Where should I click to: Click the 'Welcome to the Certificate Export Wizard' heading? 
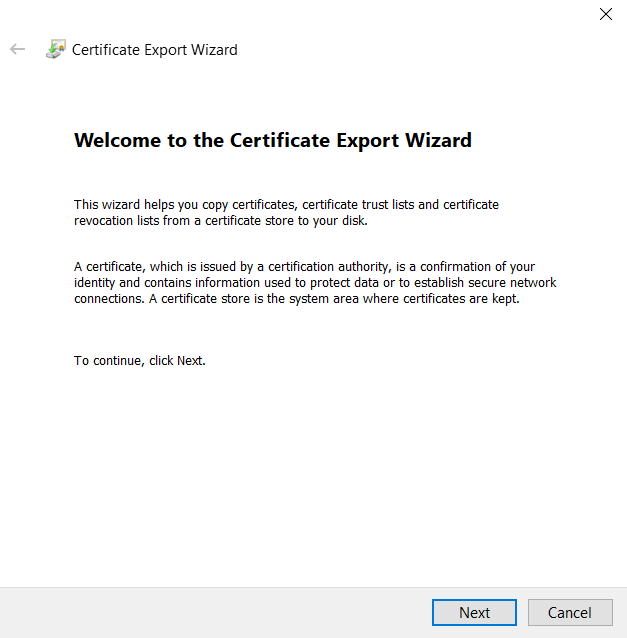273,140
